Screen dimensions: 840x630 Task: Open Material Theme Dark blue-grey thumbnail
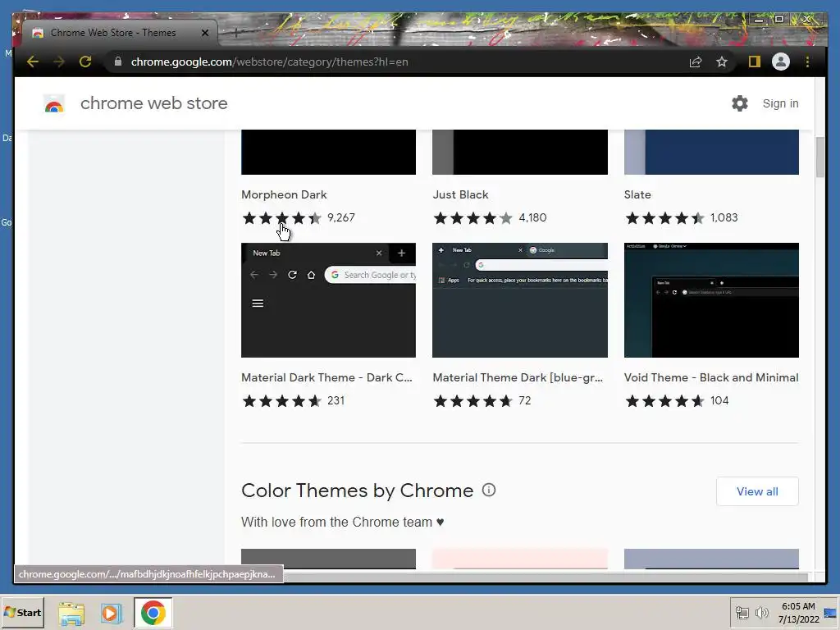coord(520,300)
